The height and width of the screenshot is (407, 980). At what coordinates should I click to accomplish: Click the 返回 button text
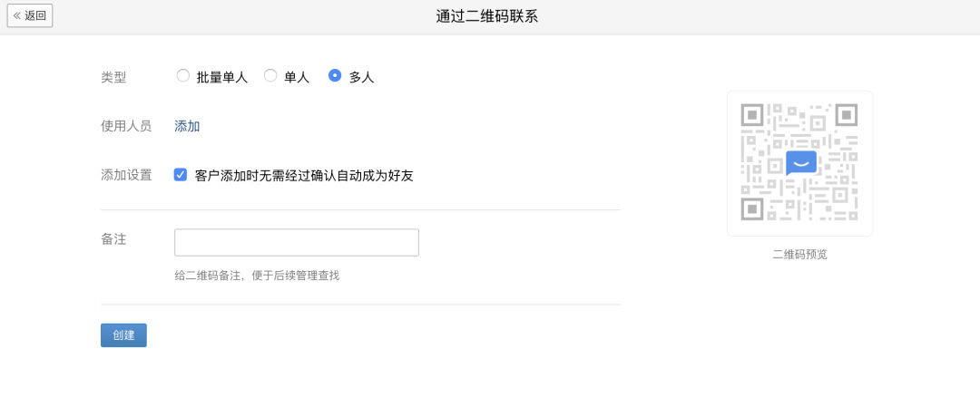pyautogui.click(x=35, y=15)
